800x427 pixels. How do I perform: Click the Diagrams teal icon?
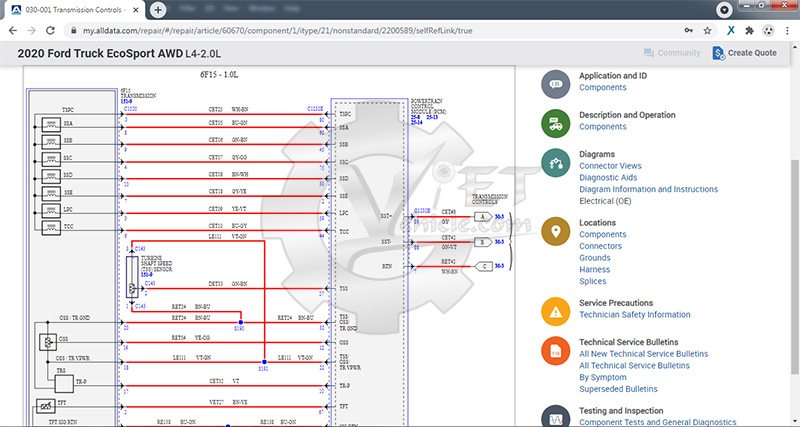click(556, 163)
